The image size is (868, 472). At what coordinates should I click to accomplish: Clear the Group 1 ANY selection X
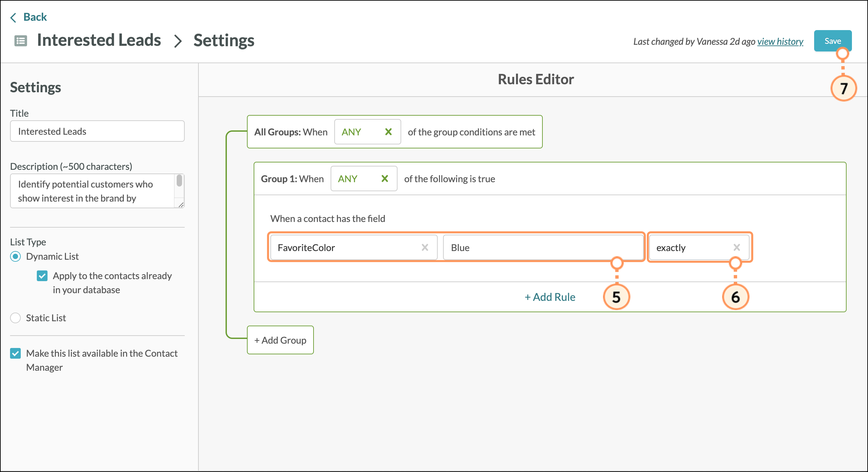click(384, 179)
